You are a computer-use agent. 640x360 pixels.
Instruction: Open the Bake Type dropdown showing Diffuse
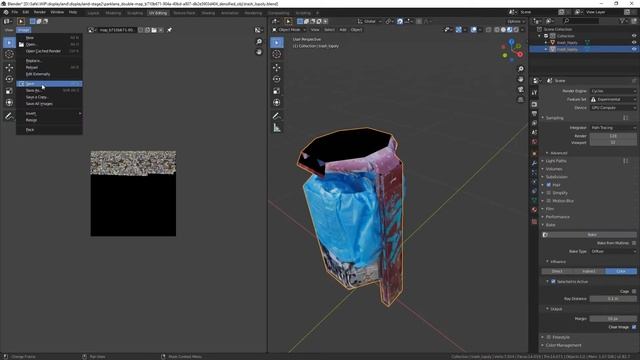point(613,251)
